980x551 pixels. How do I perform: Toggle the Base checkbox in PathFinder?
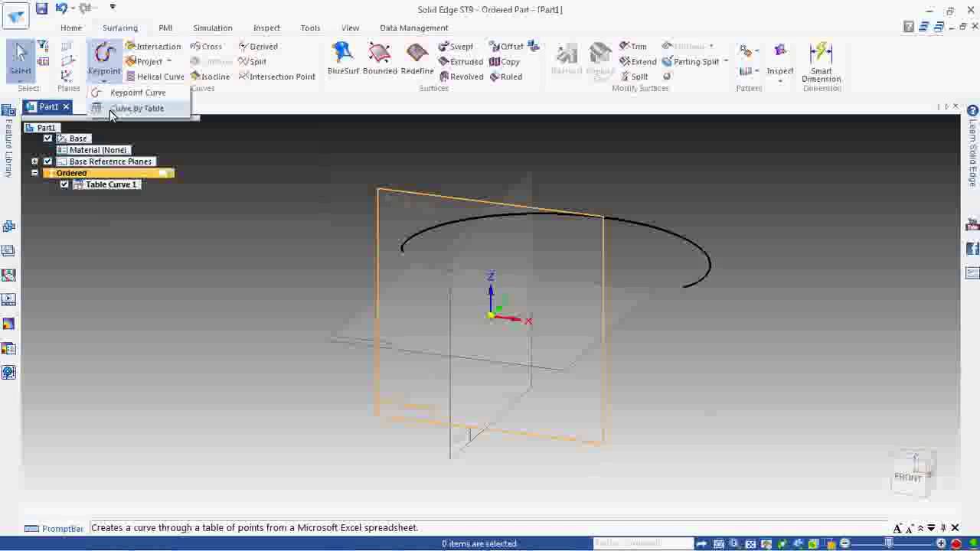coord(47,139)
